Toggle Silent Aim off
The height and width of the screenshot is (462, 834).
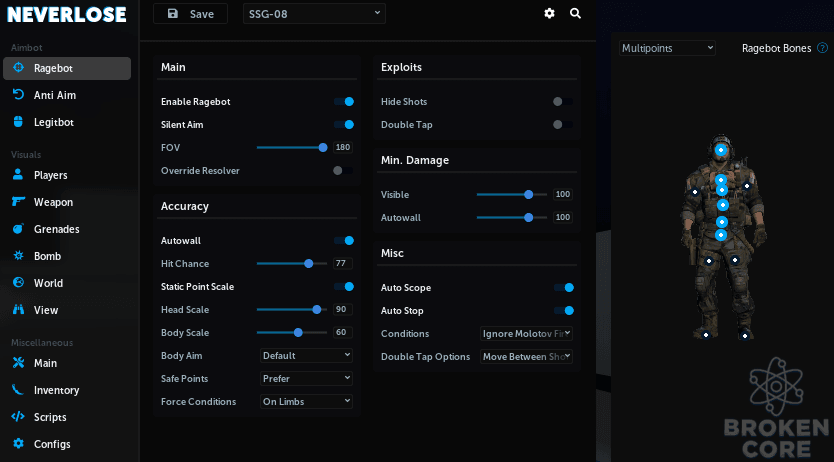coord(344,124)
